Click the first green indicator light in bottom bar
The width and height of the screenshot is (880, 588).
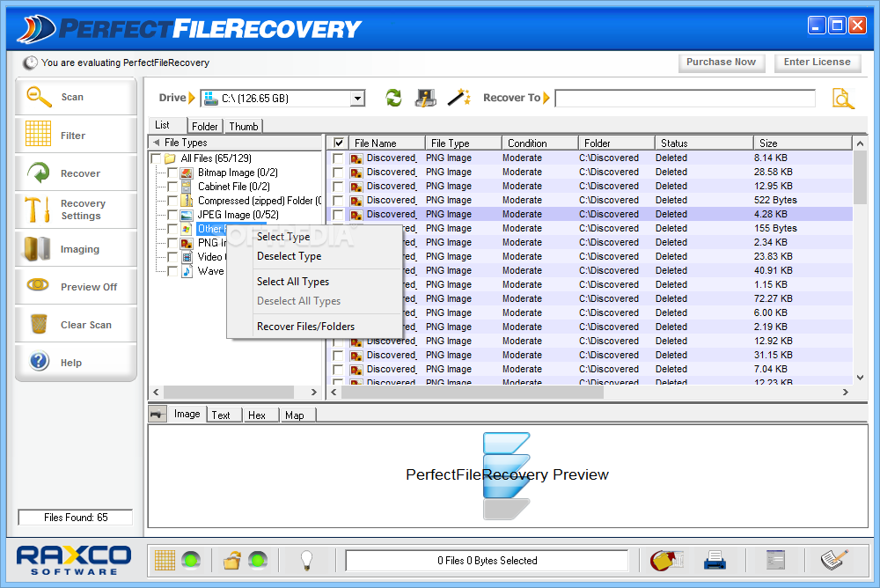(x=191, y=560)
